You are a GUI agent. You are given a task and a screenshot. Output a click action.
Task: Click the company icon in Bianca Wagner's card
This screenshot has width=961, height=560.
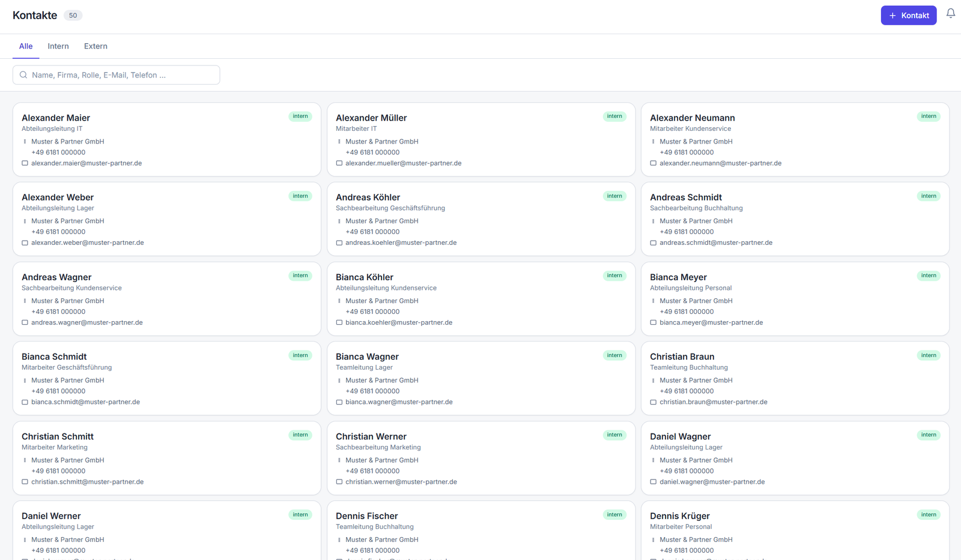[x=339, y=381]
